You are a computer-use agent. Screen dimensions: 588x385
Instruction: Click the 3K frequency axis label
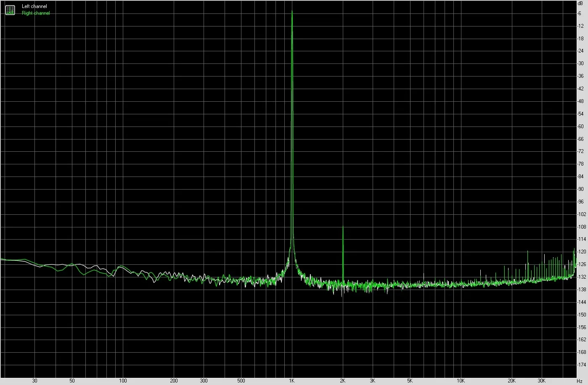click(x=372, y=381)
